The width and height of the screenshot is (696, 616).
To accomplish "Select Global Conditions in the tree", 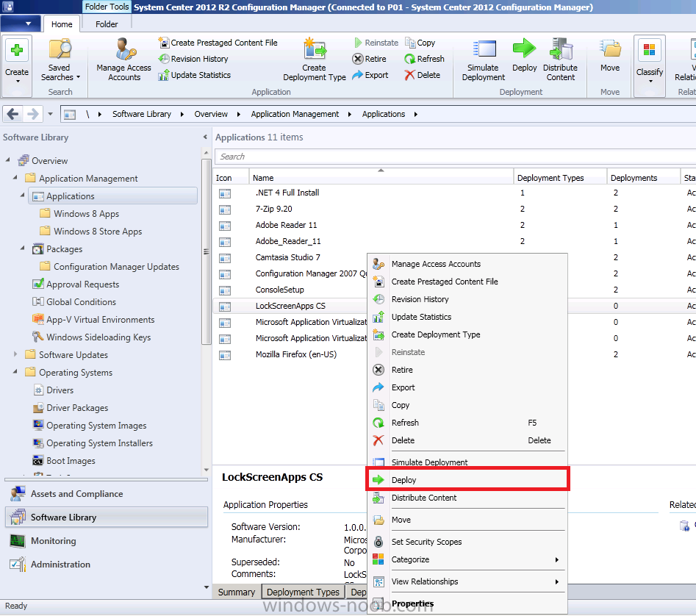I will coord(82,302).
